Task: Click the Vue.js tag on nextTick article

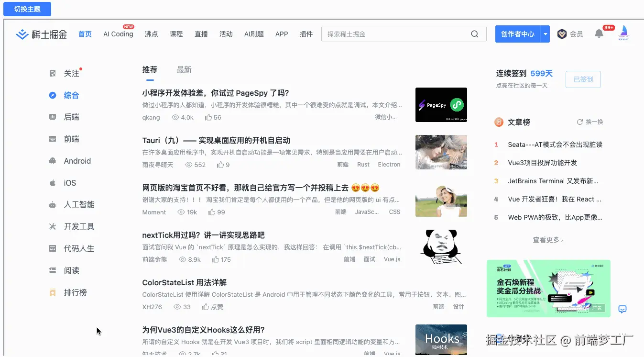Action: (392, 259)
